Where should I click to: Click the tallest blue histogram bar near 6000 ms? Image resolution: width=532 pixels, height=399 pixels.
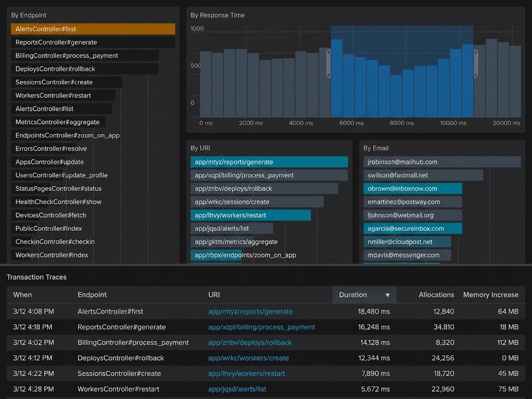337,78
